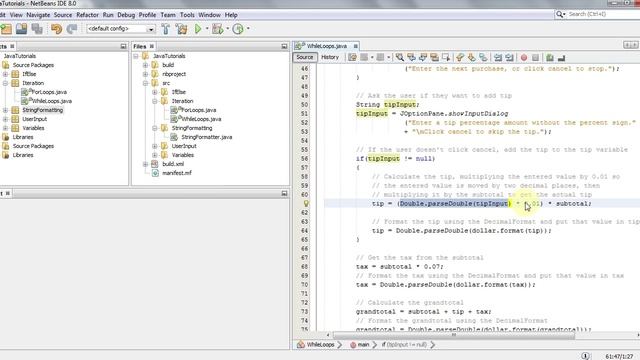
Task: Open the Debug Project dropdown arrow
Action: [228, 29]
